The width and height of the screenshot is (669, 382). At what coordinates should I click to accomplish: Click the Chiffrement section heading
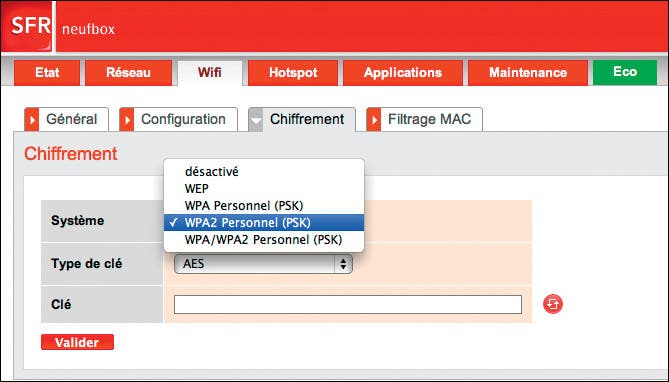click(70, 154)
